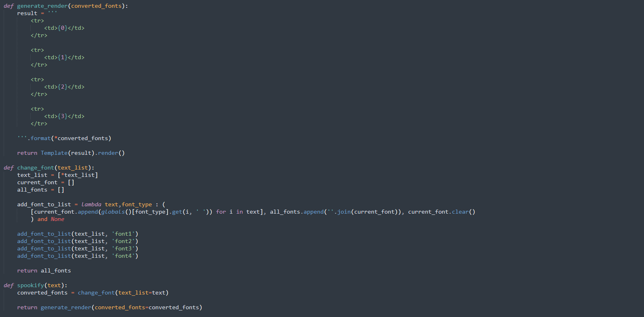The width and height of the screenshot is (644, 317).
Task: Click 'all_fonts.append' in lambda body
Action: (297, 212)
